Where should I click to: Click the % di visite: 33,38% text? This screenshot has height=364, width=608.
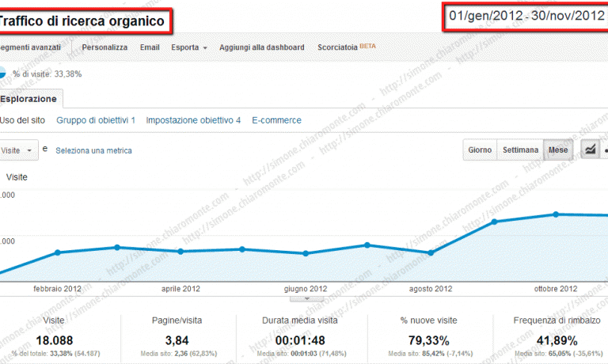(x=47, y=74)
